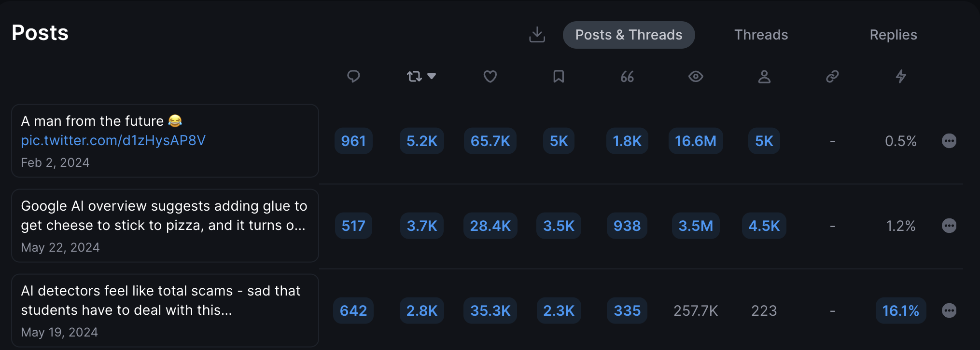Switch to the Replies tab
The width and height of the screenshot is (980, 350).
point(893,34)
